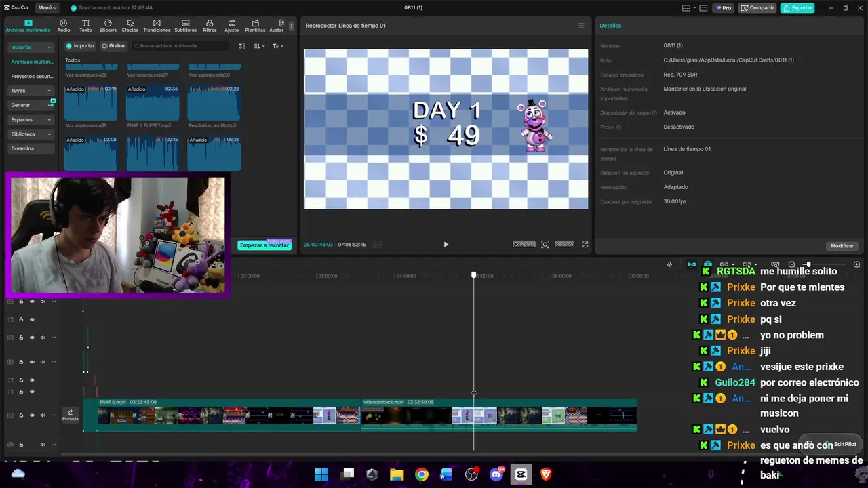868x488 pixels.
Task: Zoom in the timeline with plus icon
Action: coord(856,264)
